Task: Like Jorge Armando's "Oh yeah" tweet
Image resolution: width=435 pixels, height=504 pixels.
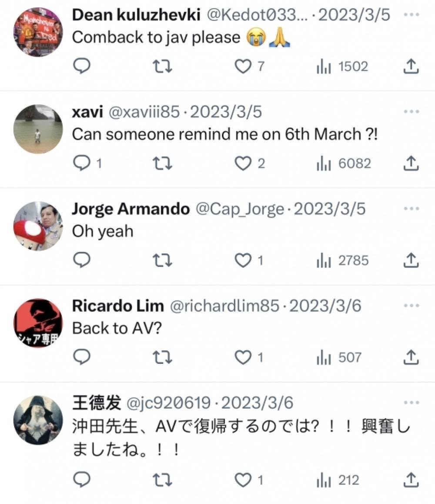Action: (x=243, y=260)
